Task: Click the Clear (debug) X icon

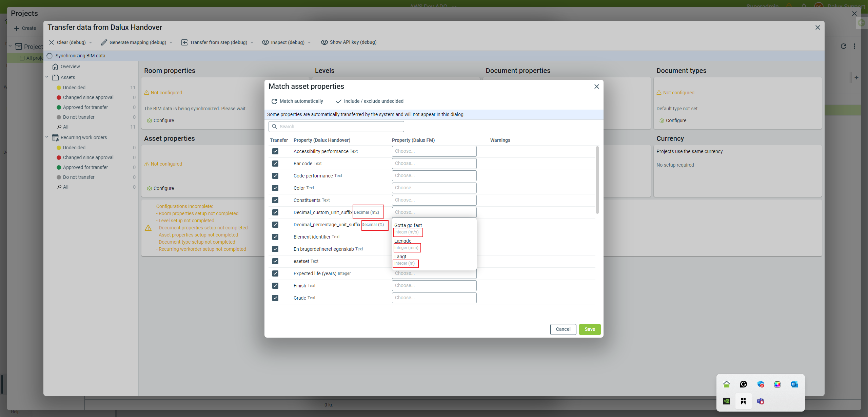Action: (x=52, y=42)
